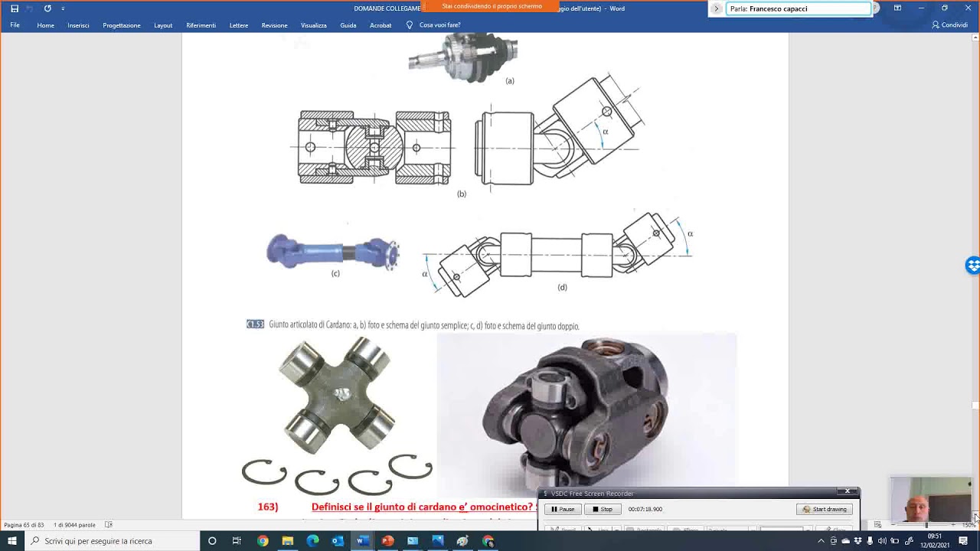
Task: Open Microsoft Edge from the taskbar
Action: 312,541
